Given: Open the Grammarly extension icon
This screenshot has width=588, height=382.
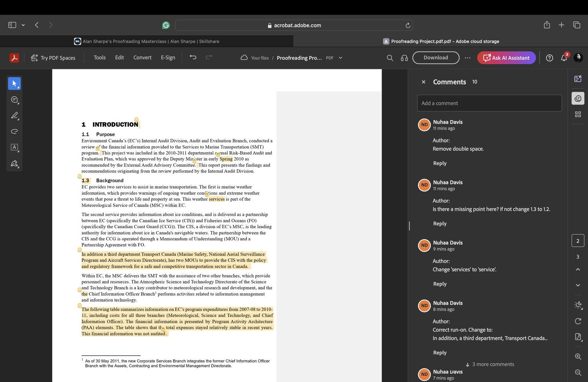Looking at the screenshot, I should point(166,25).
